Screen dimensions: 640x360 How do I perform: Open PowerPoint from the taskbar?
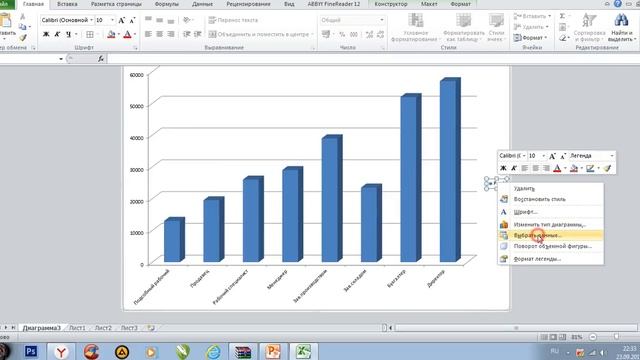click(x=273, y=351)
